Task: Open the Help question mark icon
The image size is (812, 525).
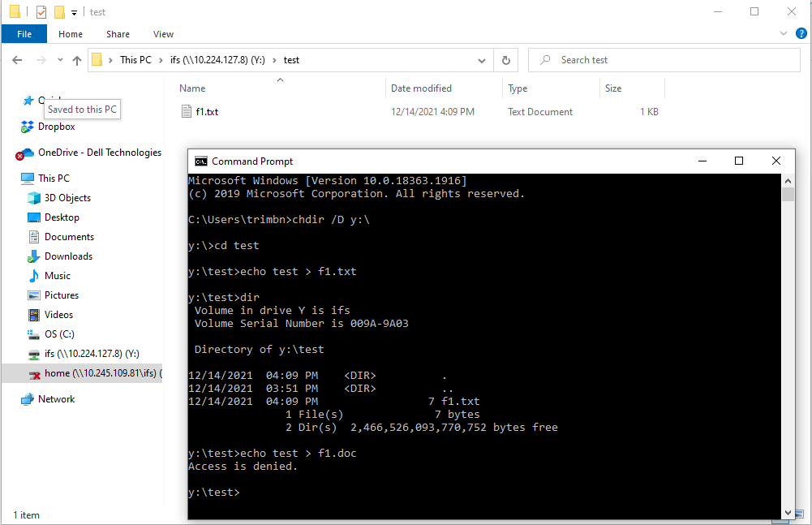Action: [802, 34]
